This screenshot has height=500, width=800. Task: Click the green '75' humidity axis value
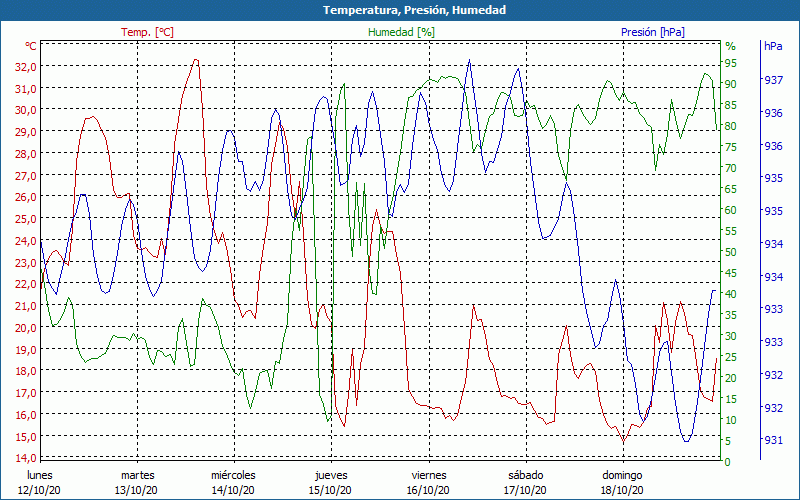click(731, 147)
